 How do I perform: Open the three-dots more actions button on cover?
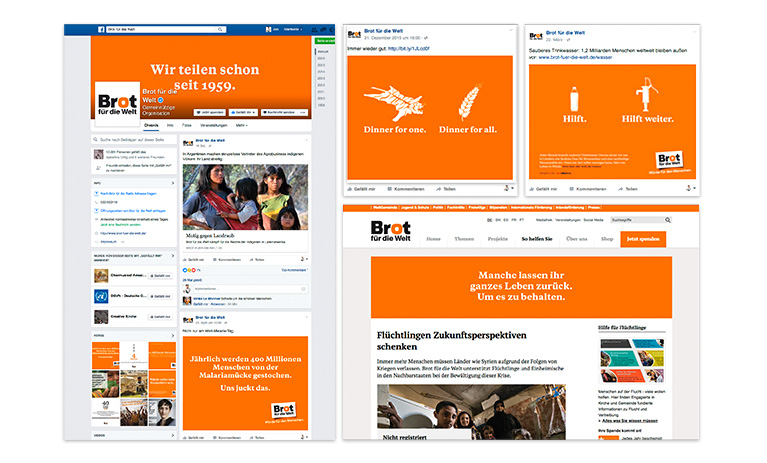click(303, 112)
